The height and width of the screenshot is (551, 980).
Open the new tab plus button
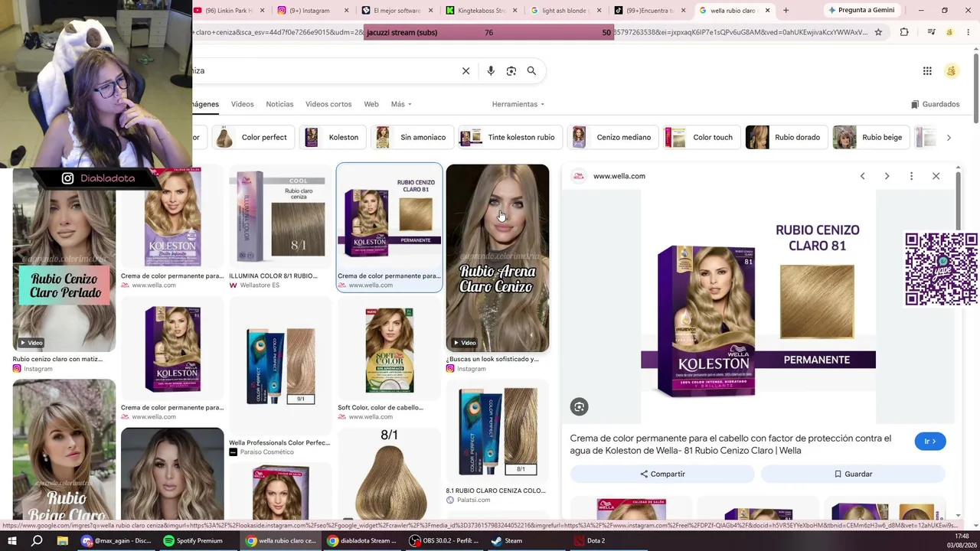coord(786,11)
